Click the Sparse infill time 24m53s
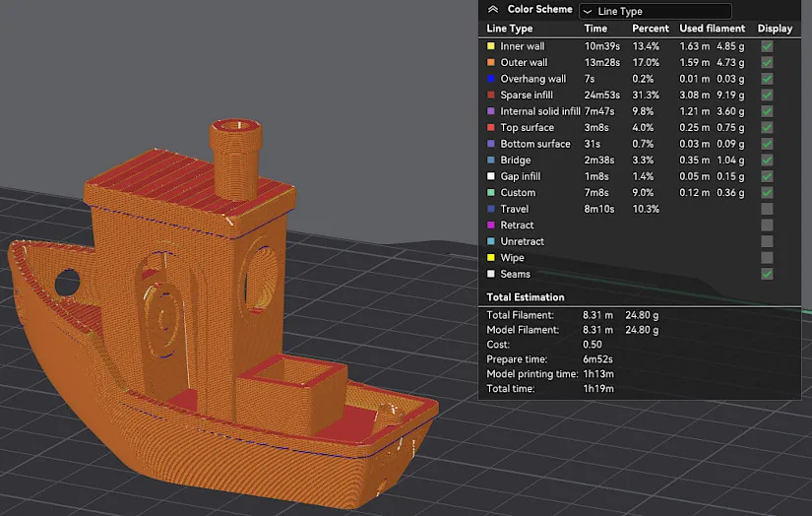Viewport: 812px width, 516px height. [601, 95]
